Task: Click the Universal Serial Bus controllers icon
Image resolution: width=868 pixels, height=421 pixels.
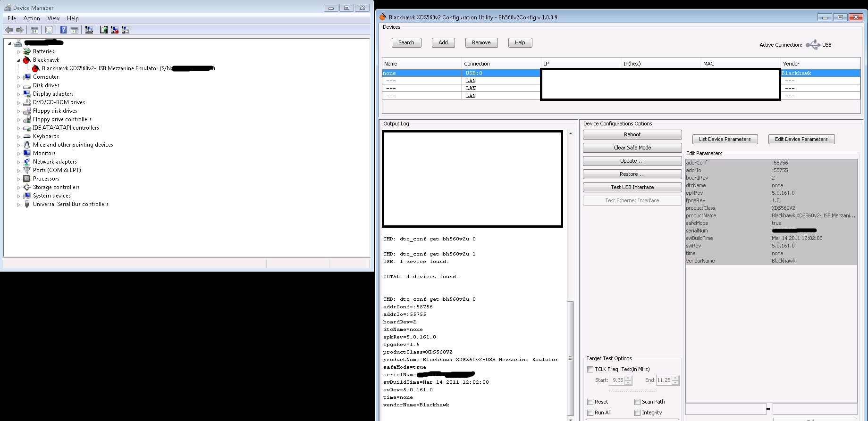Action: tap(27, 204)
